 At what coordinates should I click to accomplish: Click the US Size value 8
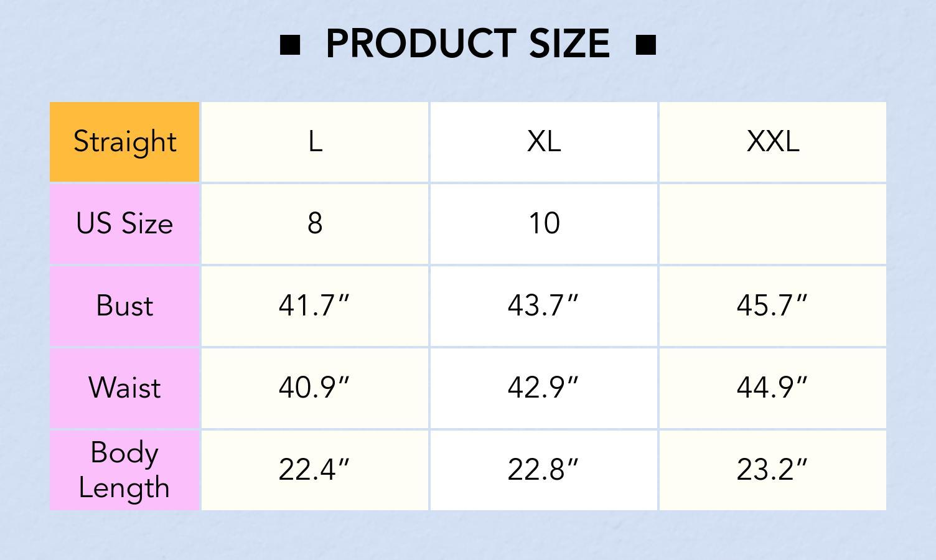pyautogui.click(x=315, y=223)
